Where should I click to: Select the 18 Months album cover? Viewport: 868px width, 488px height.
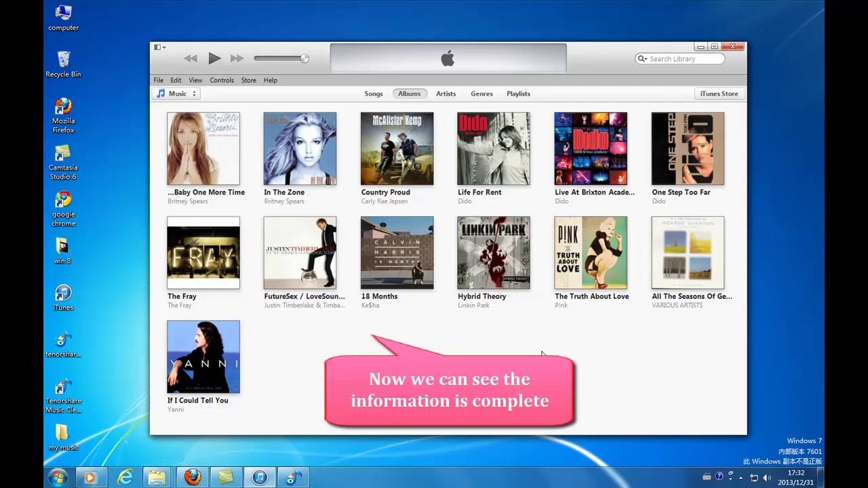tap(397, 253)
